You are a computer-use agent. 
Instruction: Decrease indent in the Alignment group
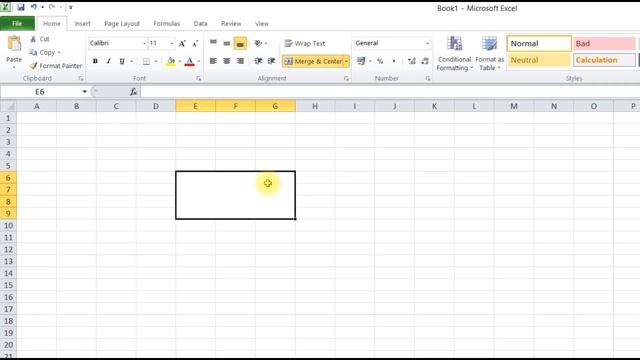pyautogui.click(x=258, y=61)
